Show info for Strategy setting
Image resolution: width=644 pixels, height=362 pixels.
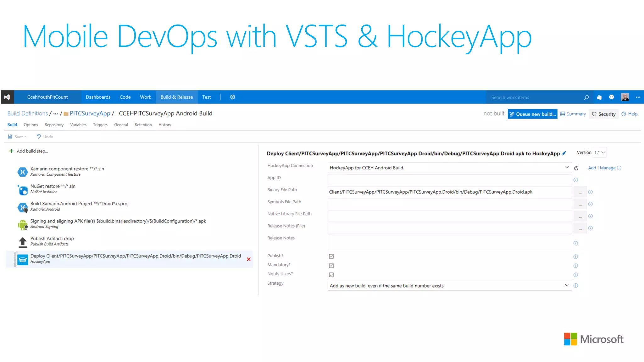[576, 286]
